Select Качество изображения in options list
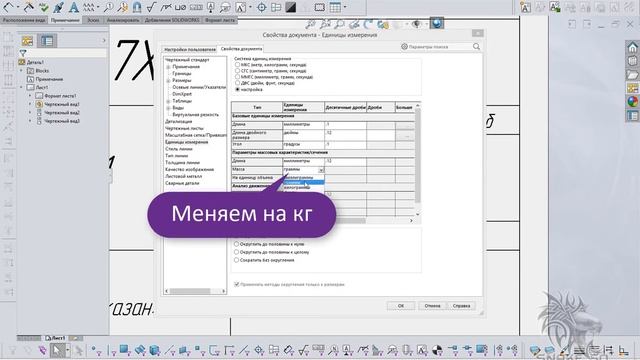The width and height of the screenshot is (640, 360). [189, 169]
